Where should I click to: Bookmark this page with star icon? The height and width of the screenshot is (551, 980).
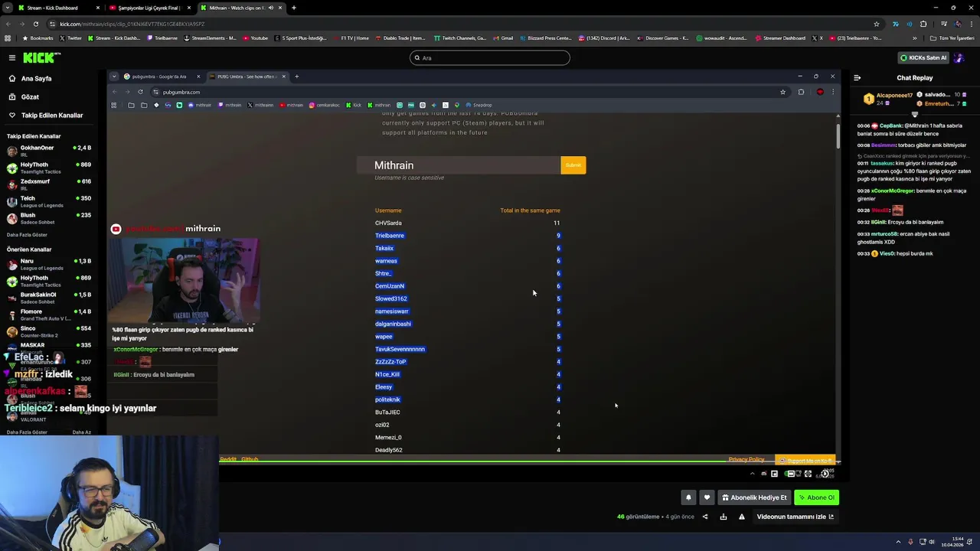pos(877,24)
